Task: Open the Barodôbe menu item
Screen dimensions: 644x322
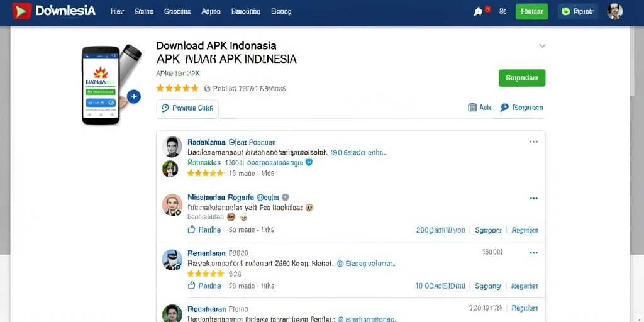Action: pos(246,11)
